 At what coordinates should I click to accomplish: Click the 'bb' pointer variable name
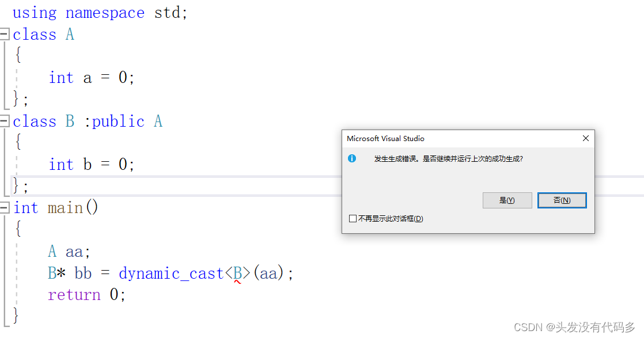(83, 274)
